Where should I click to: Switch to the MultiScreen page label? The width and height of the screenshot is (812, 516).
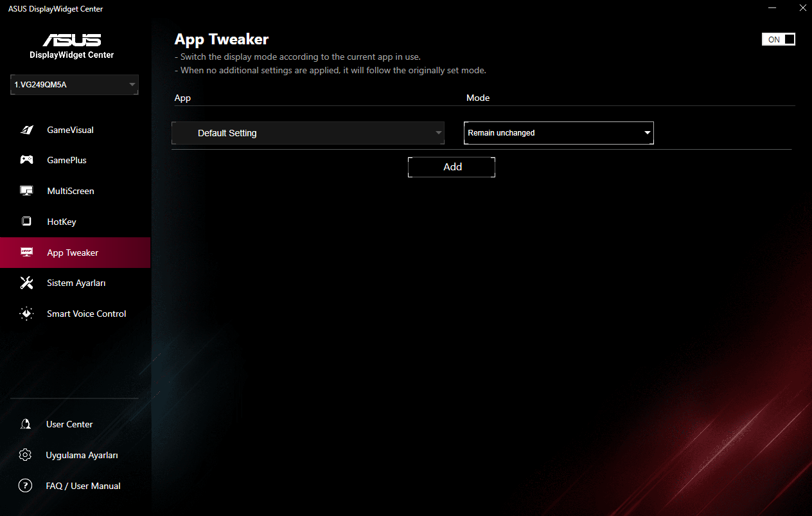pyautogui.click(x=71, y=191)
